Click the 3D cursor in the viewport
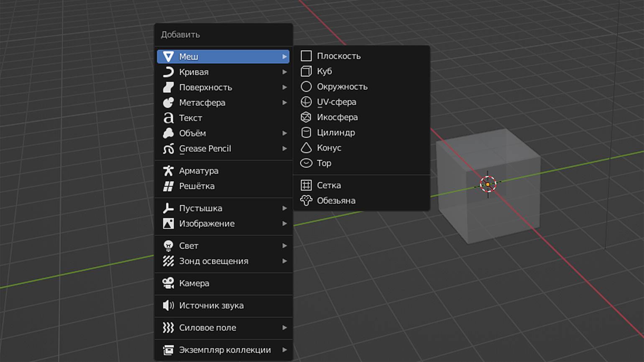 pyautogui.click(x=488, y=184)
